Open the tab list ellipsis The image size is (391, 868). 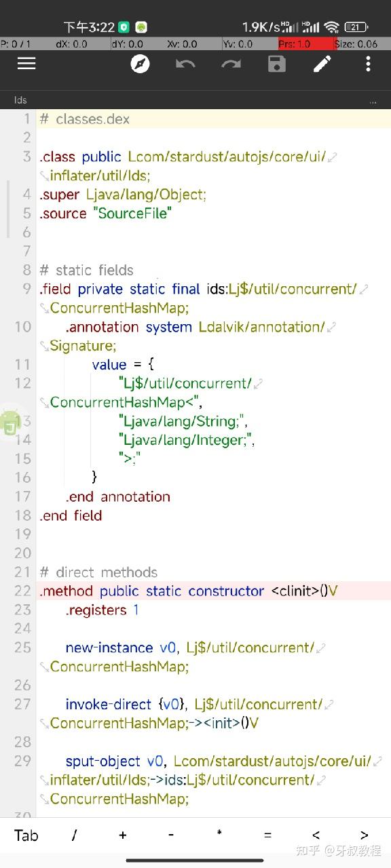373,101
